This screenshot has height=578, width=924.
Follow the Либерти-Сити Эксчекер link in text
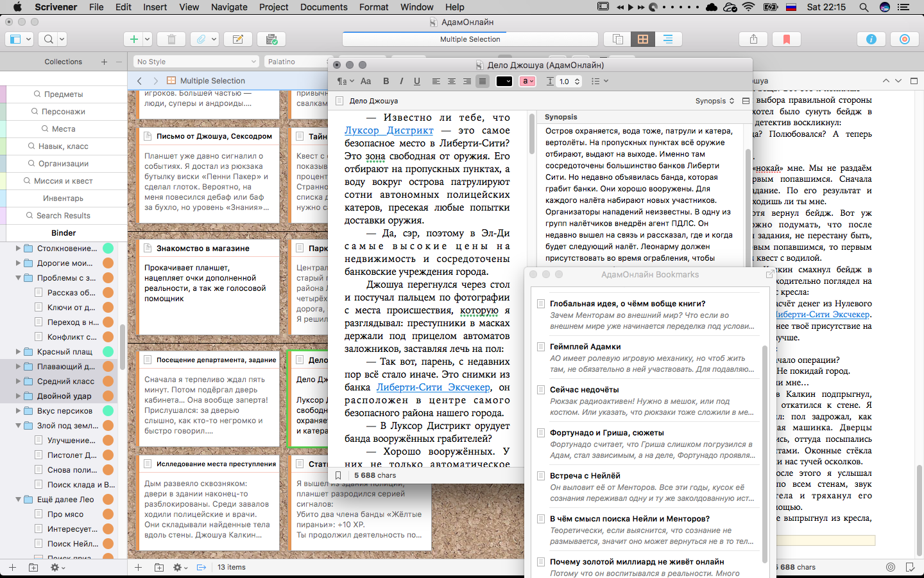[x=433, y=387]
